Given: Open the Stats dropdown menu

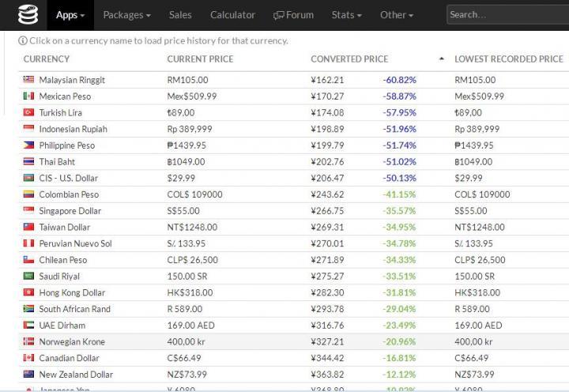Looking at the screenshot, I should [346, 15].
